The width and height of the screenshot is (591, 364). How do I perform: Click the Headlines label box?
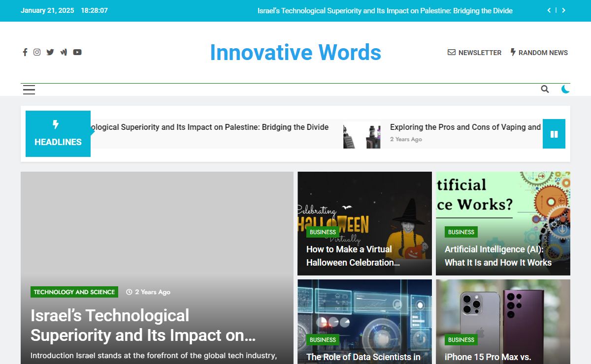point(58,134)
